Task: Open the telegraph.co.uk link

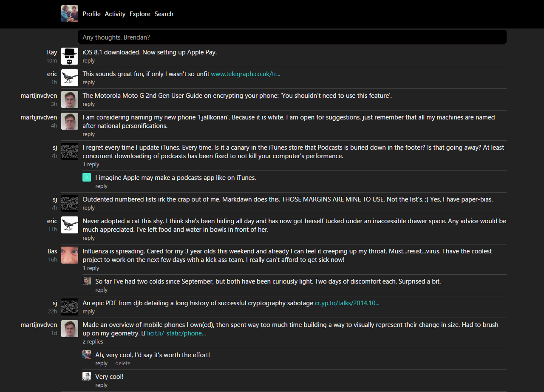Action: click(x=246, y=74)
